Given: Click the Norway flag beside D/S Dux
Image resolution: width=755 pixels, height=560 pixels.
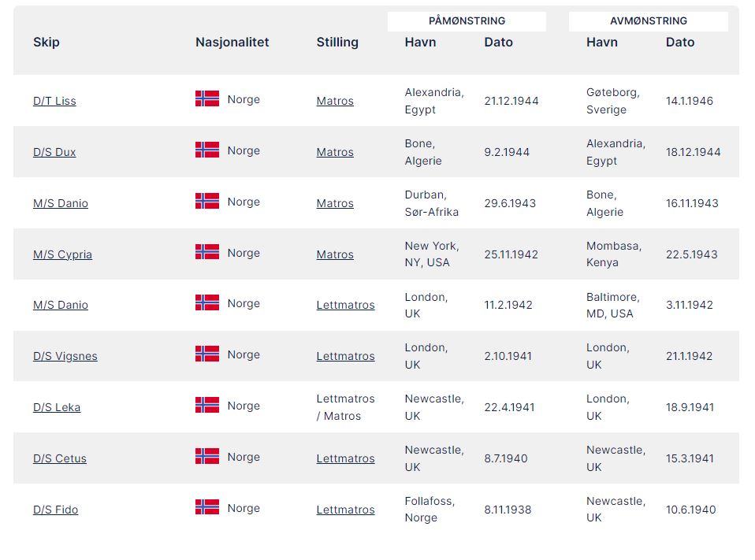Looking at the screenshot, I should click(207, 150).
